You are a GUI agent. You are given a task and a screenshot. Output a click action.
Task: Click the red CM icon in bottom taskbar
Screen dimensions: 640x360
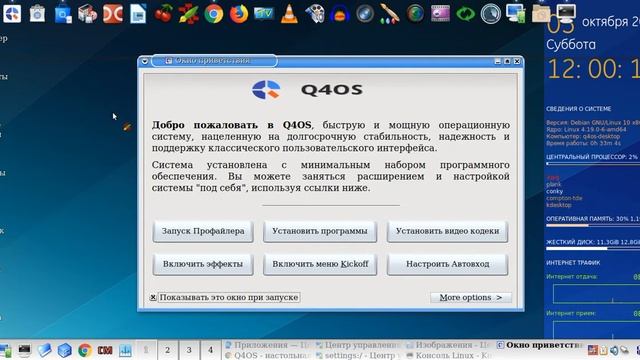[105, 350]
